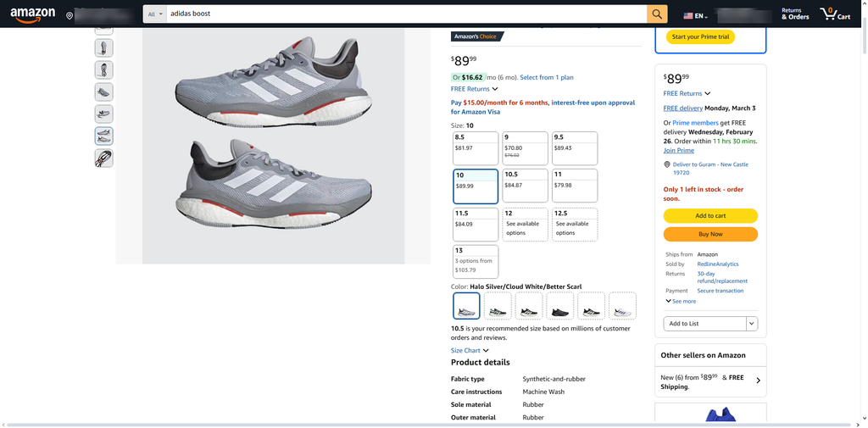Viewport: 868px width, 428px height.
Task: Click the Only 1 left in stock text
Action: [x=703, y=194]
